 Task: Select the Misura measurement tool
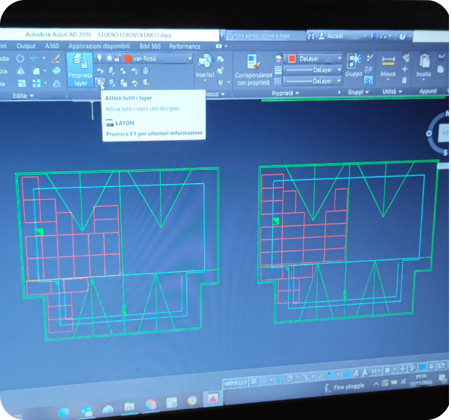click(388, 66)
